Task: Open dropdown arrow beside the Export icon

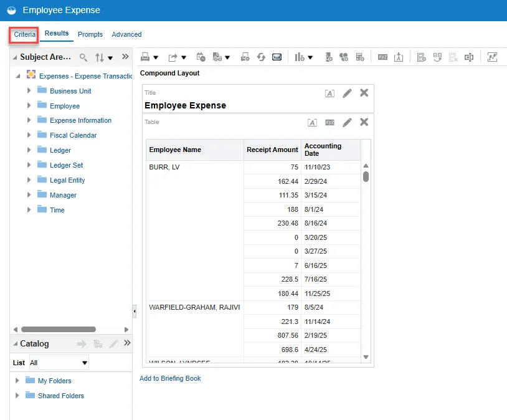Action: coord(184,57)
